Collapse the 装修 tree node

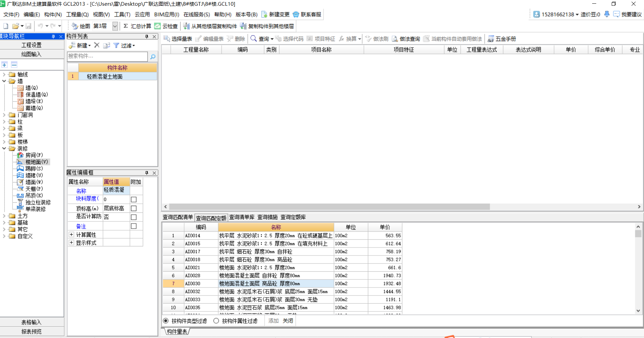tap(4, 148)
